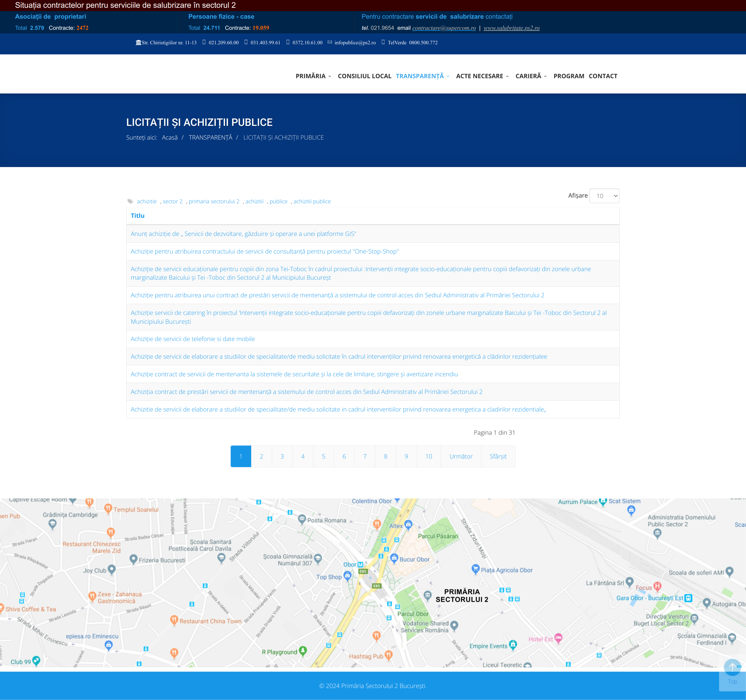This screenshot has width=746, height=700.
Task: Open the CONSILIUL LOCAL menu item
Action: [x=364, y=76]
